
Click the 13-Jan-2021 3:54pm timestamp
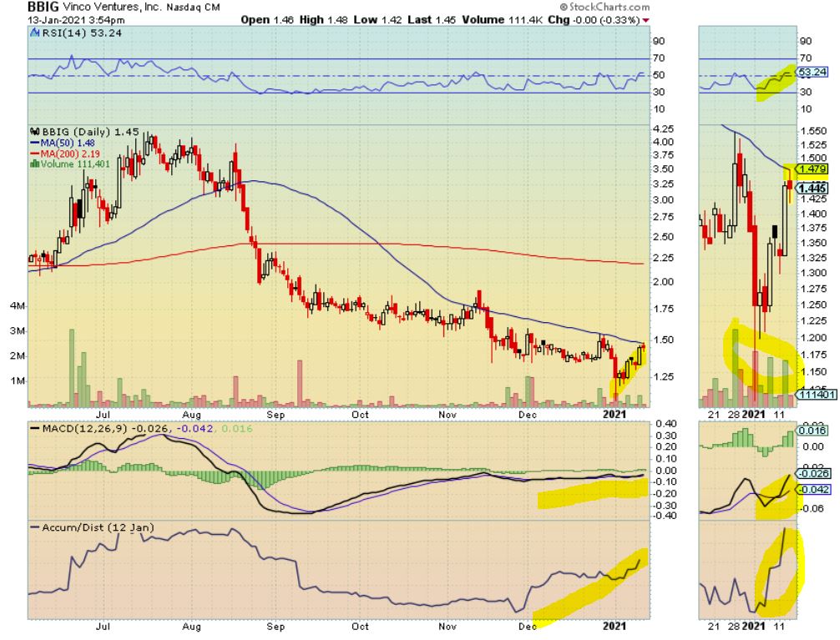pyautogui.click(x=76, y=20)
